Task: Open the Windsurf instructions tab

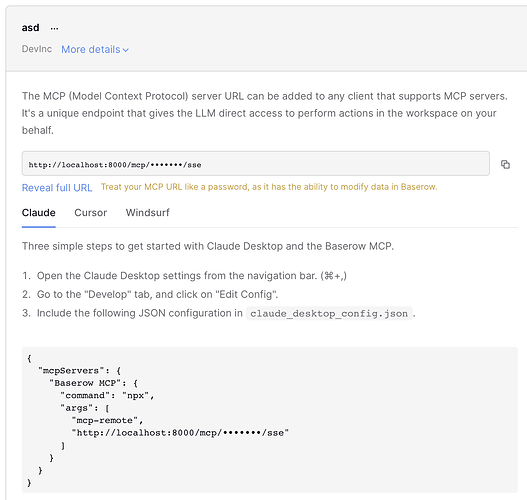Action: click(x=148, y=213)
